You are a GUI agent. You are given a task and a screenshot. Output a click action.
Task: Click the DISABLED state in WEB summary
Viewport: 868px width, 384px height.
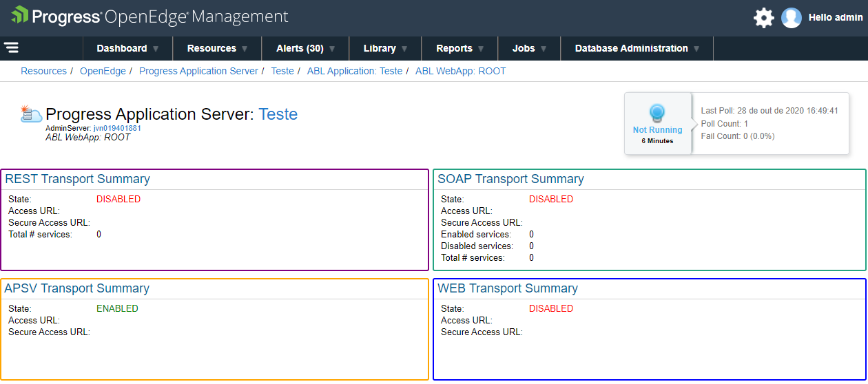[x=551, y=308]
